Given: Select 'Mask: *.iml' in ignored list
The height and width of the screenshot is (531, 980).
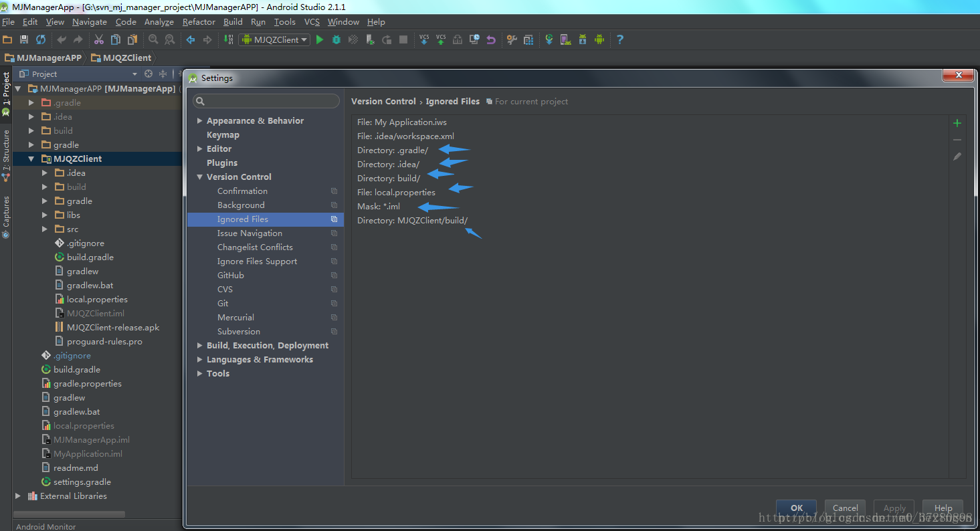Looking at the screenshot, I should [x=379, y=207].
